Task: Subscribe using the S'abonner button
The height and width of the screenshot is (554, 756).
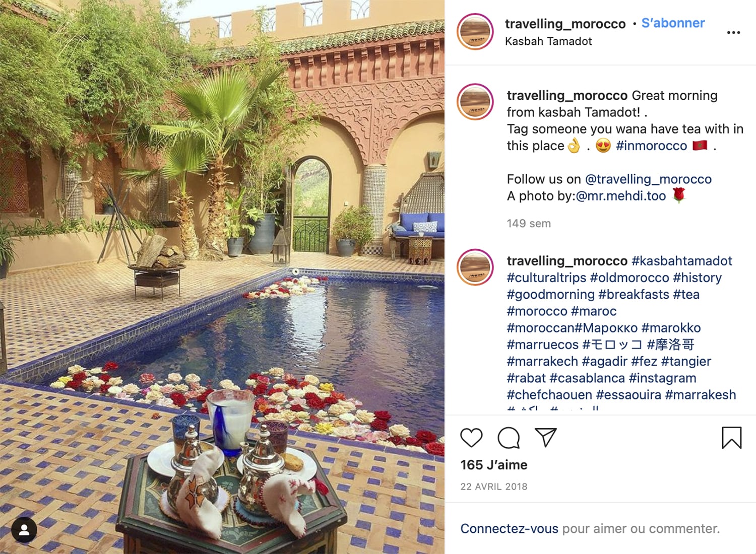Action: 673,23
